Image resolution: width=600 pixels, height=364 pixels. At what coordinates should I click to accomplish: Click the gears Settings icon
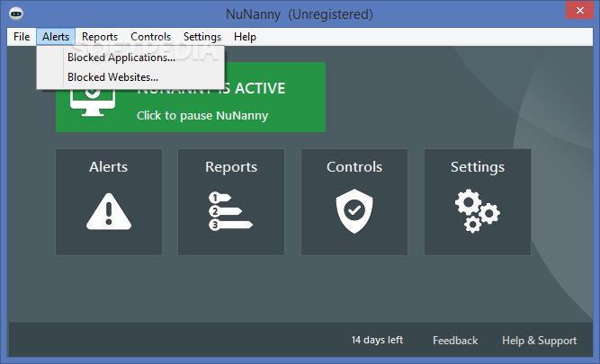pos(477,211)
